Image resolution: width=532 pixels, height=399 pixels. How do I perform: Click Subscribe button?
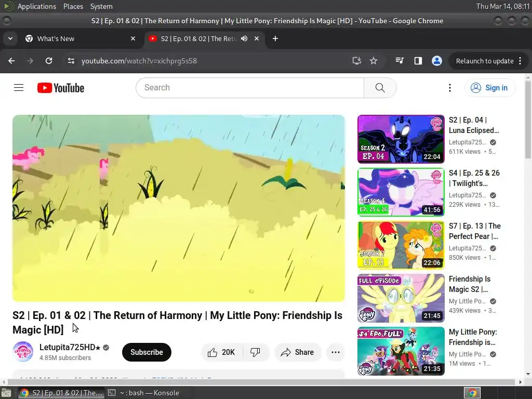[147, 352]
